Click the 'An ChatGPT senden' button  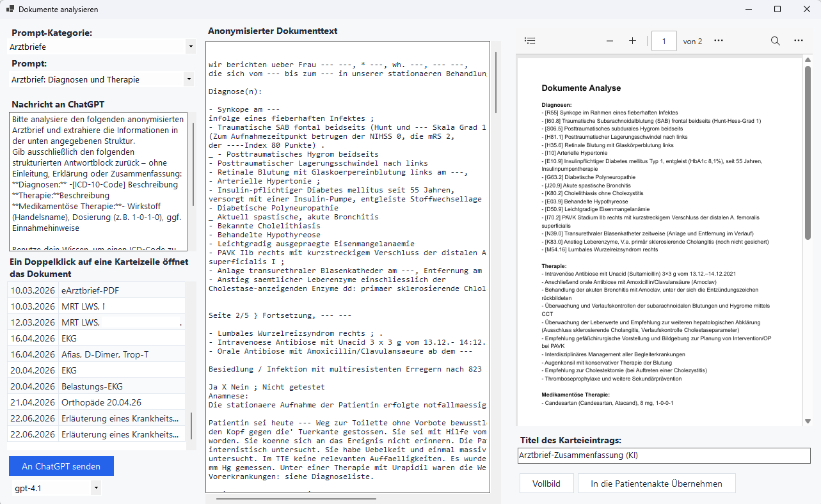point(61,466)
